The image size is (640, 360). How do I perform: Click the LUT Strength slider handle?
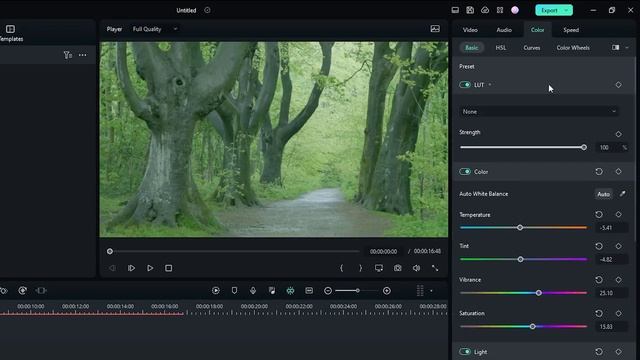pos(584,147)
